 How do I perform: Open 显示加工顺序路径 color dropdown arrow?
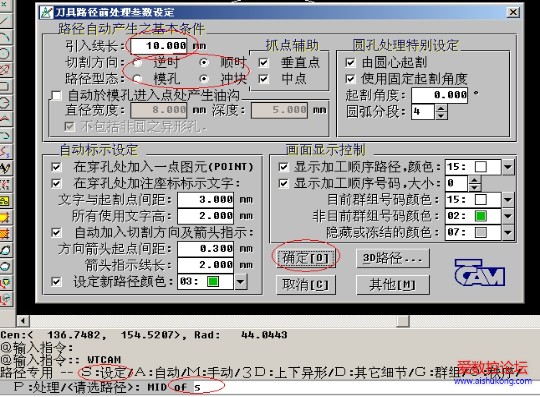click(508, 167)
